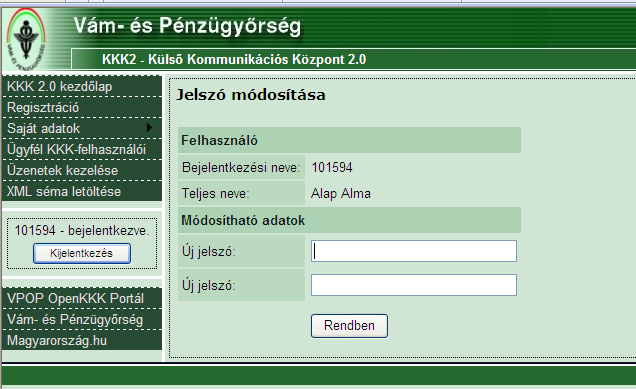Select the login name value 101594
The image size is (636, 389).
click(332, 168)
